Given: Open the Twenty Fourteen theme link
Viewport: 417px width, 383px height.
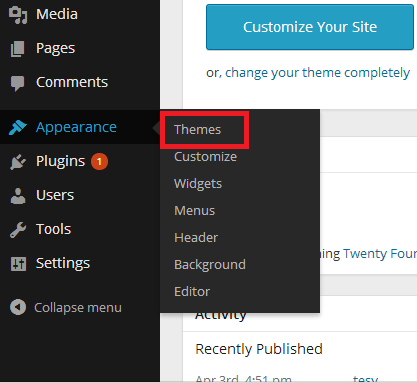Looking at the screenshot, I should click(x=380, y=254).
